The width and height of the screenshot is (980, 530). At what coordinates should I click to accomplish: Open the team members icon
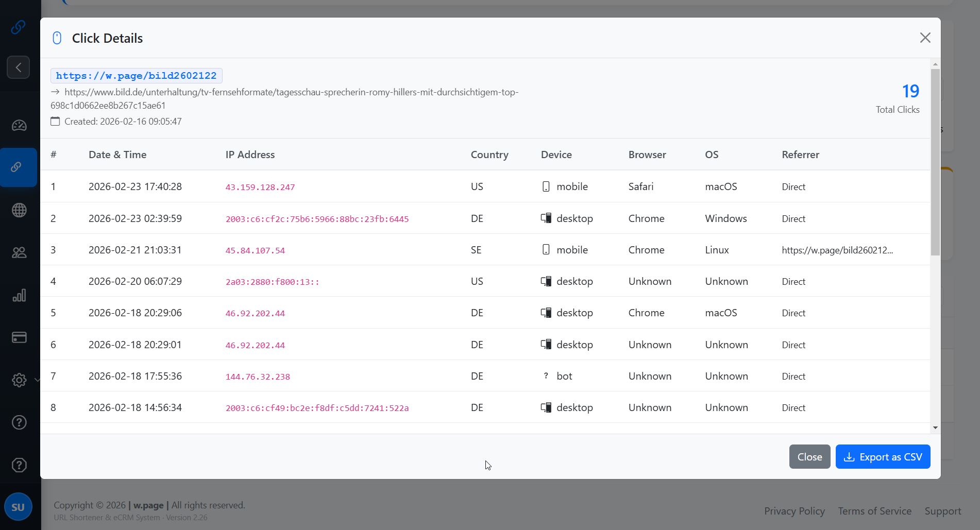(x=19, y=252)
